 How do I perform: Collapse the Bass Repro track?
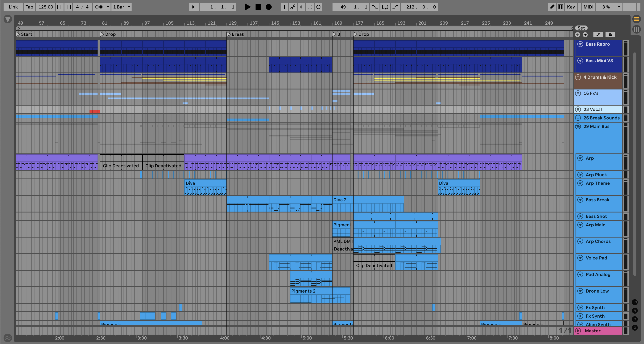point(580,44)
